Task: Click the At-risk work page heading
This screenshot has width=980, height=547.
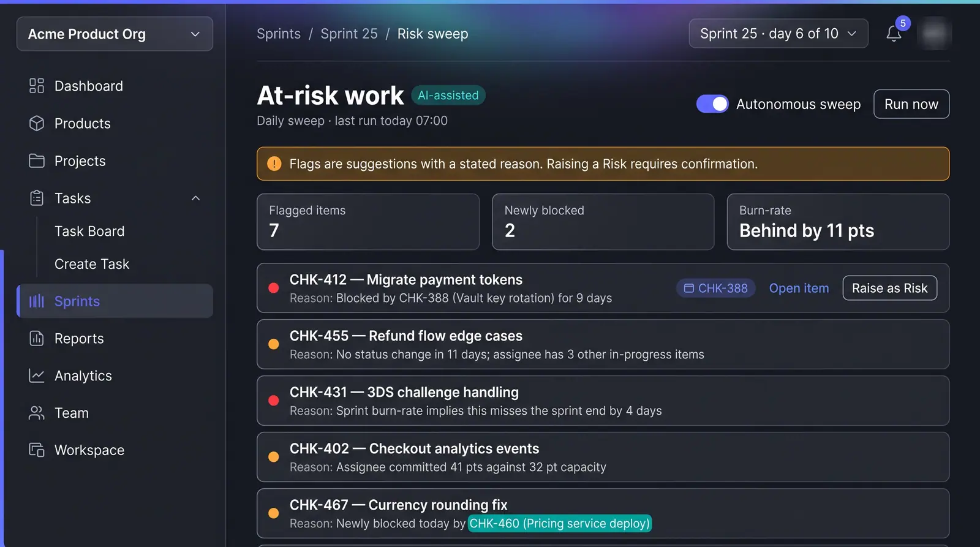Action: (x=331, y=95)
